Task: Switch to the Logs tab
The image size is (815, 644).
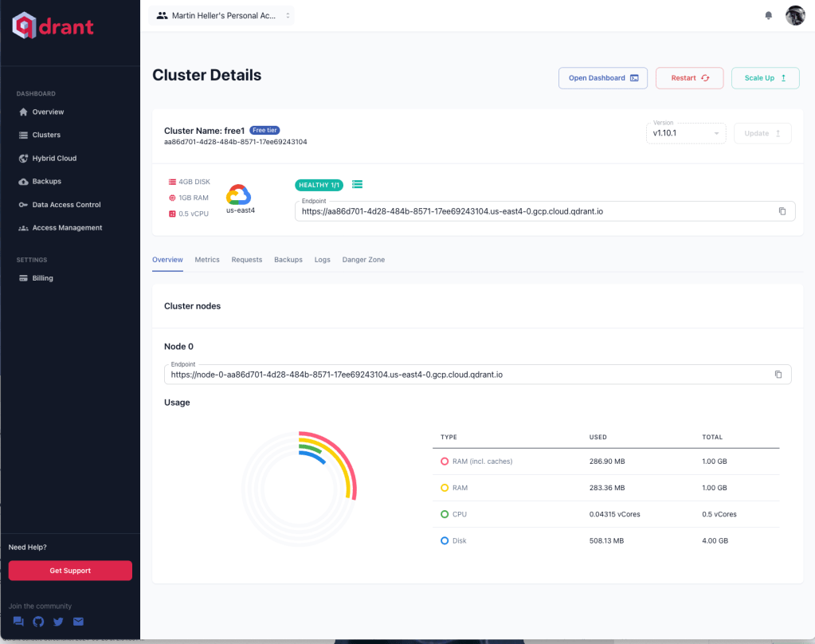Action: (x=323, y=260)
